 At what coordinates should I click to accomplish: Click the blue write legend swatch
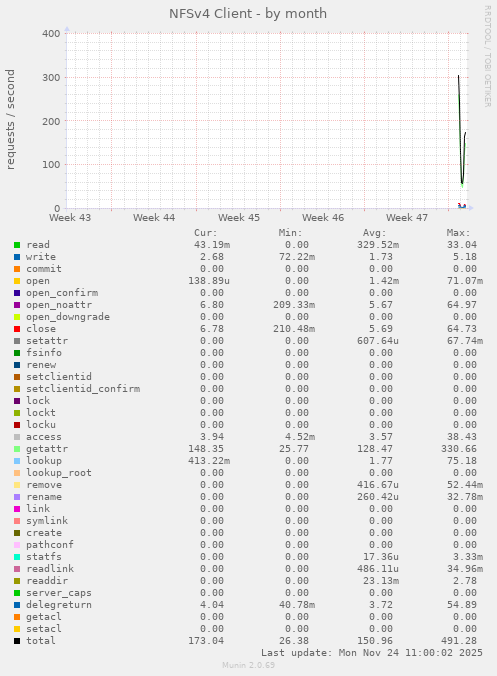tap(17, 257)
